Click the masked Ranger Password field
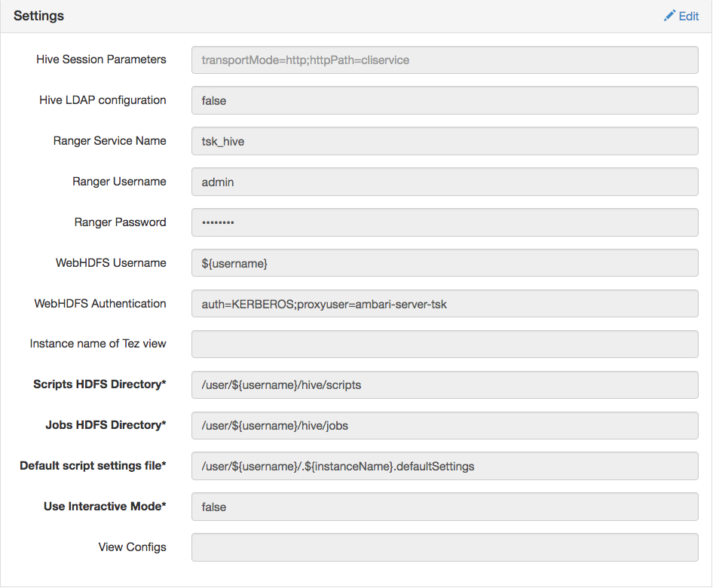Viewport: 713px width, 588px height. coord(445,222)
